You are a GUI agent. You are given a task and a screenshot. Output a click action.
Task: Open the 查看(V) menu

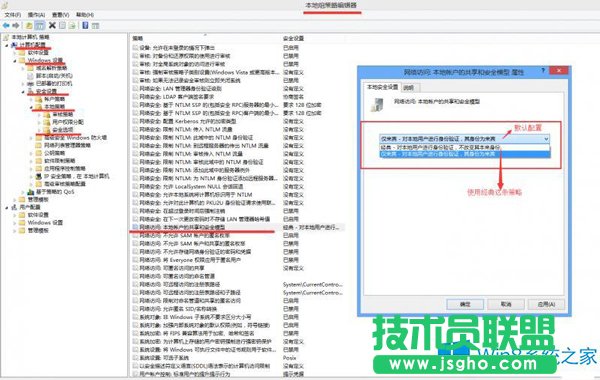[60, 15]
